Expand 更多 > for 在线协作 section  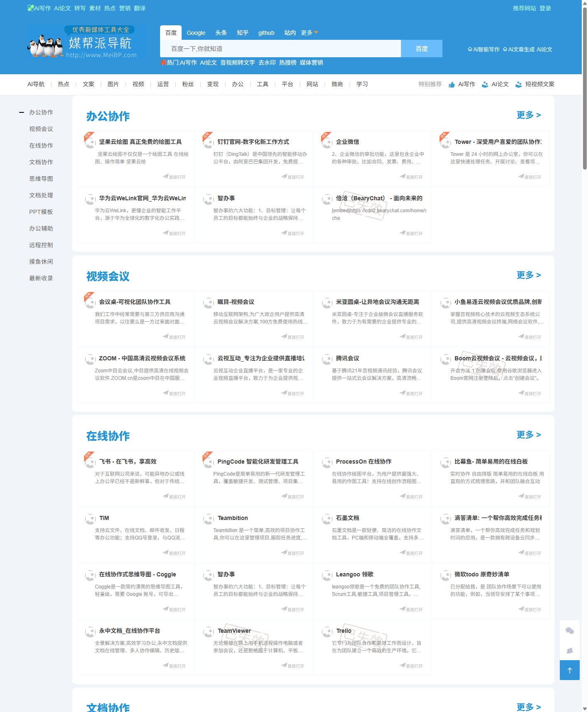click(x=529, y=435)
